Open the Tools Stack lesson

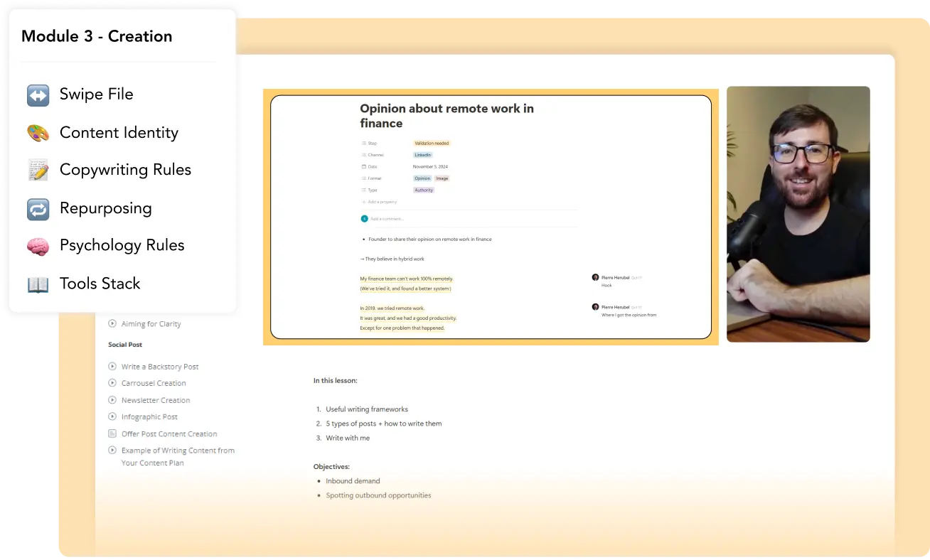[100, 284]
